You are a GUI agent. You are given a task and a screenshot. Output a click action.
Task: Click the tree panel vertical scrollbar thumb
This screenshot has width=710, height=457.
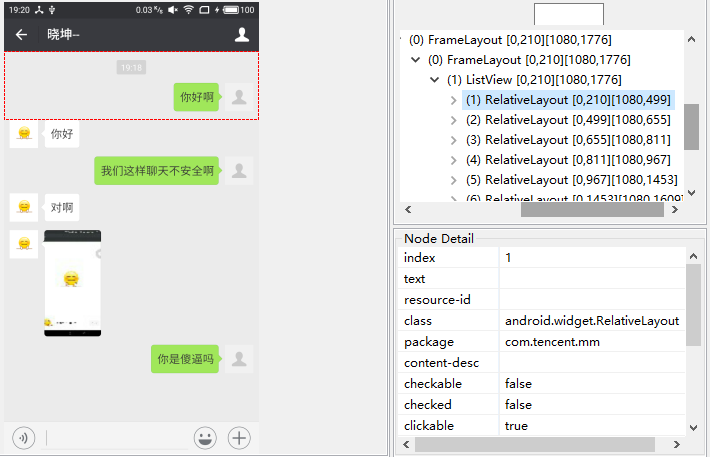[691, 127]
